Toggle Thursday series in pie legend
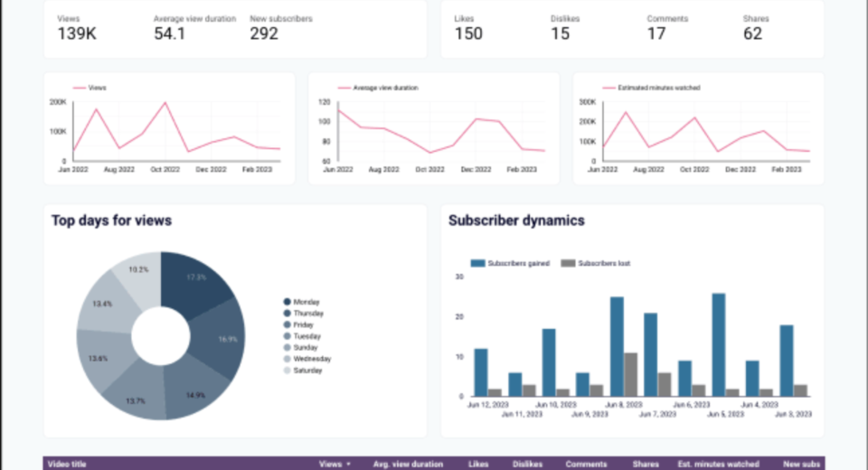Image resolution: width=868 pixels, height=470 pixels. coord(307,314)
